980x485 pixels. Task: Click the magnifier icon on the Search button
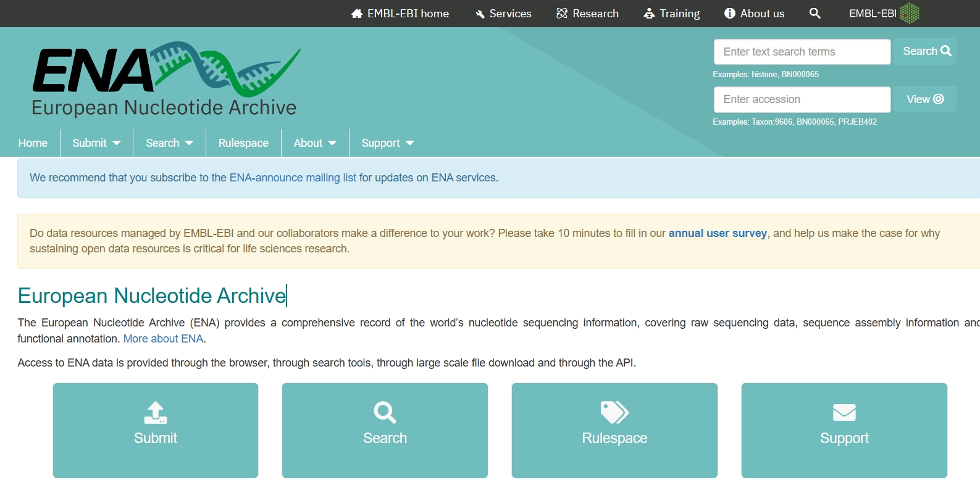click(946, 51)
